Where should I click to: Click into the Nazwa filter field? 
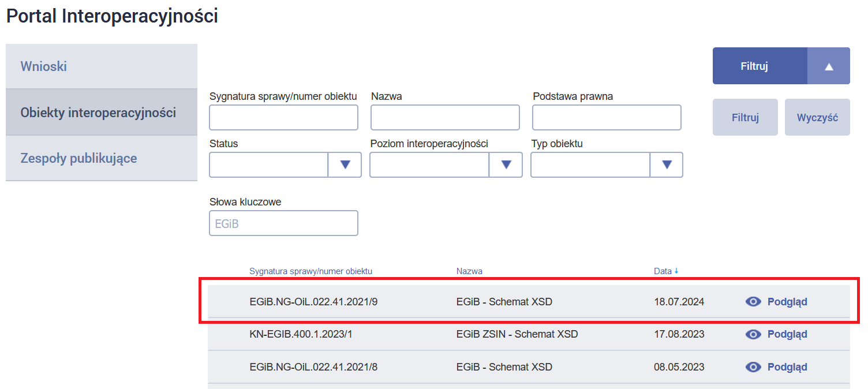(x=445, y=118)
